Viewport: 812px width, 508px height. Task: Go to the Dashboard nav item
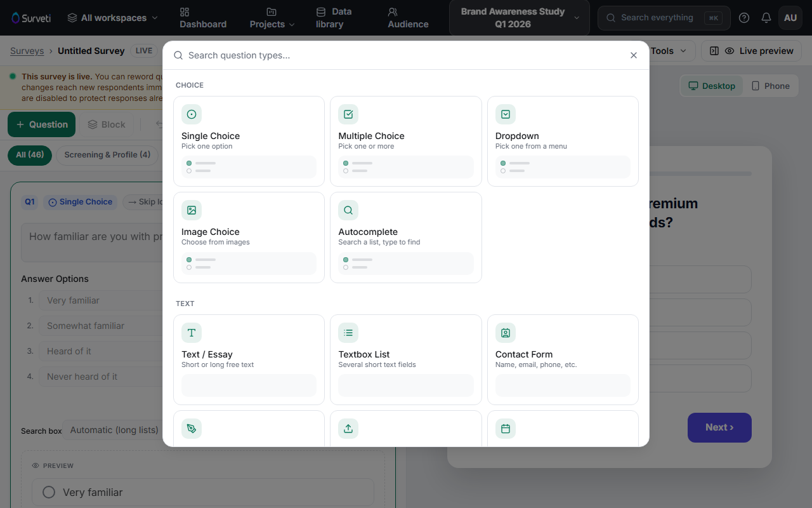coord(203,18)
